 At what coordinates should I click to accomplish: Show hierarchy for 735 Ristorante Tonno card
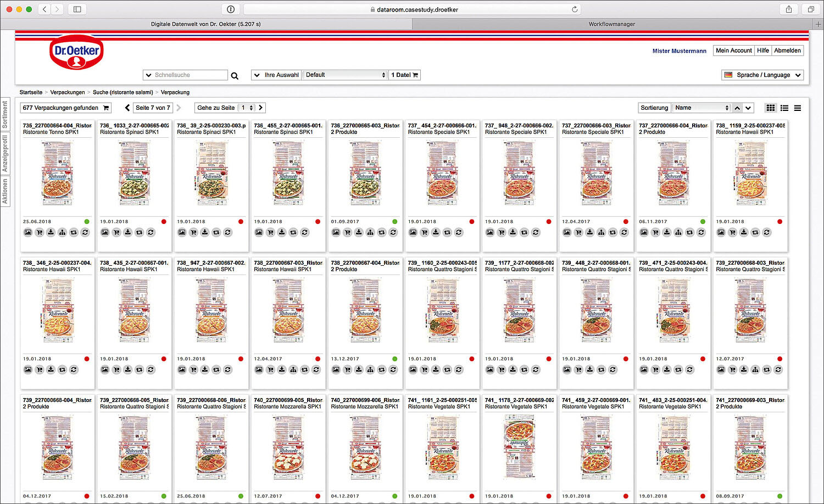tap(62, 232)
